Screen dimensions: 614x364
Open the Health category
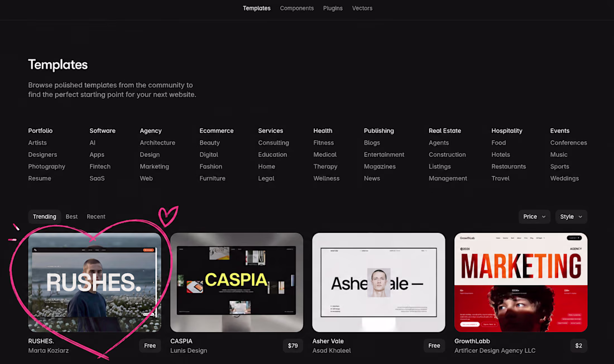(323, 131)
